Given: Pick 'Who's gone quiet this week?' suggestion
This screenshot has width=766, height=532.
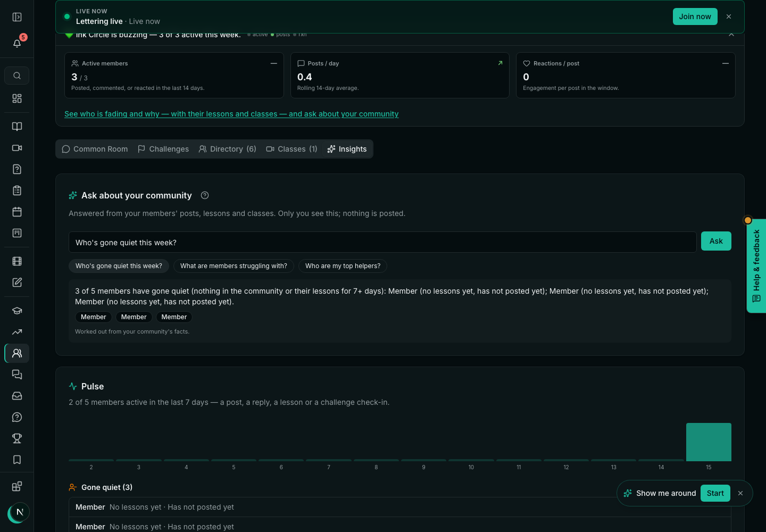Looking at the screenshot, I should [119, 266].
